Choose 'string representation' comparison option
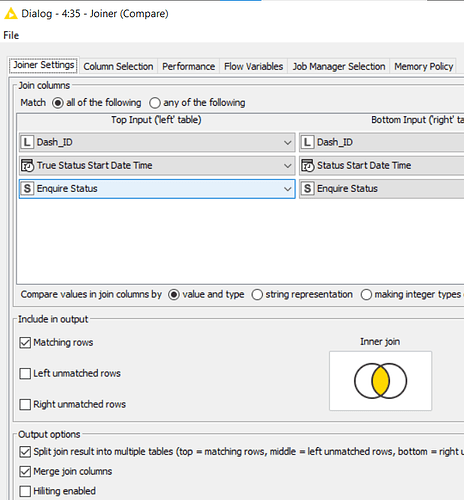464x500 pixels. [257, 295]
